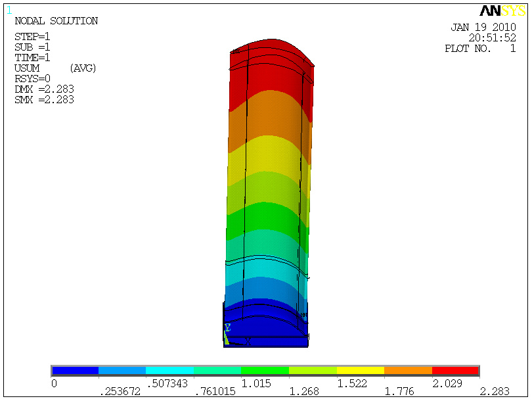This screenshot has width=532, height=401.
Task: Click the XY coordinate triad at the model base
Action: [238, 335]
